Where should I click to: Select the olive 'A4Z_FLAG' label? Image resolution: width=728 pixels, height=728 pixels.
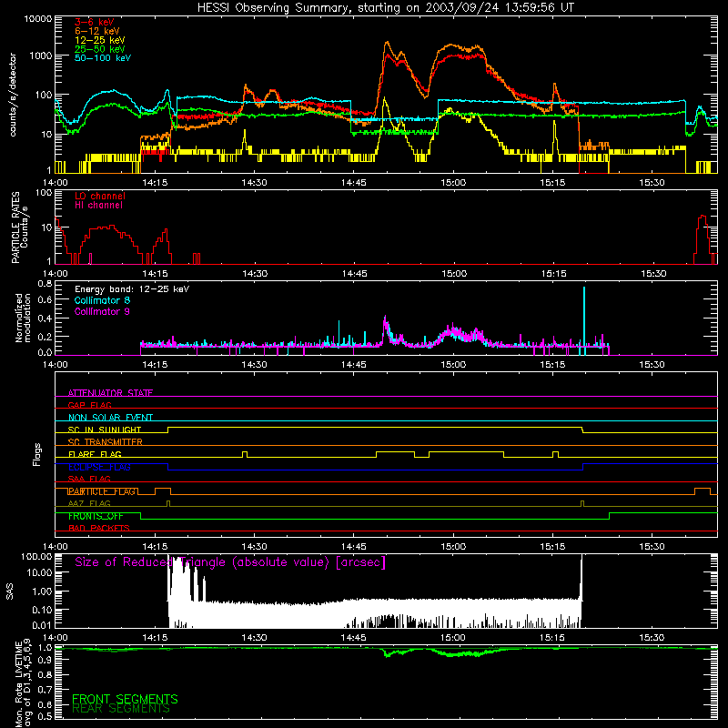[89, 504]
